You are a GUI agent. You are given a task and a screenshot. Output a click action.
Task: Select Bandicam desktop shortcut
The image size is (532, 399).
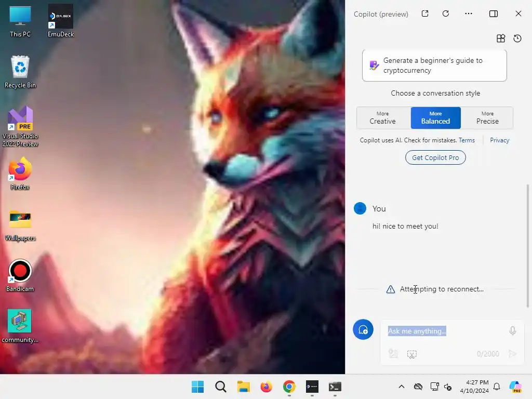[20, 276]
